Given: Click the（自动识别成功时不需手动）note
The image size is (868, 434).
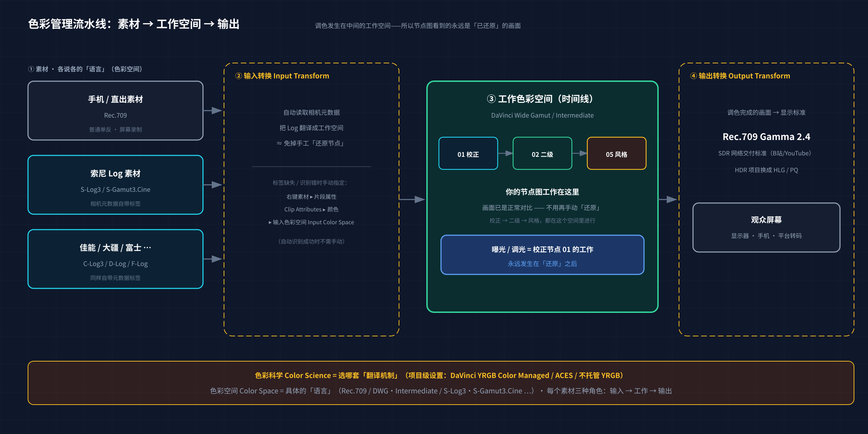Looking at the screenshot, I should [311, 241].
